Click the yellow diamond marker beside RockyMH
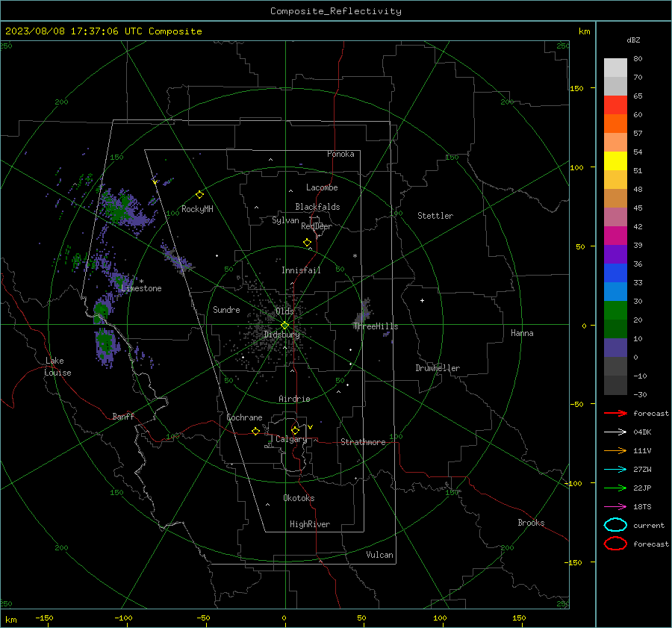672x628 pixels. point(199,195)
